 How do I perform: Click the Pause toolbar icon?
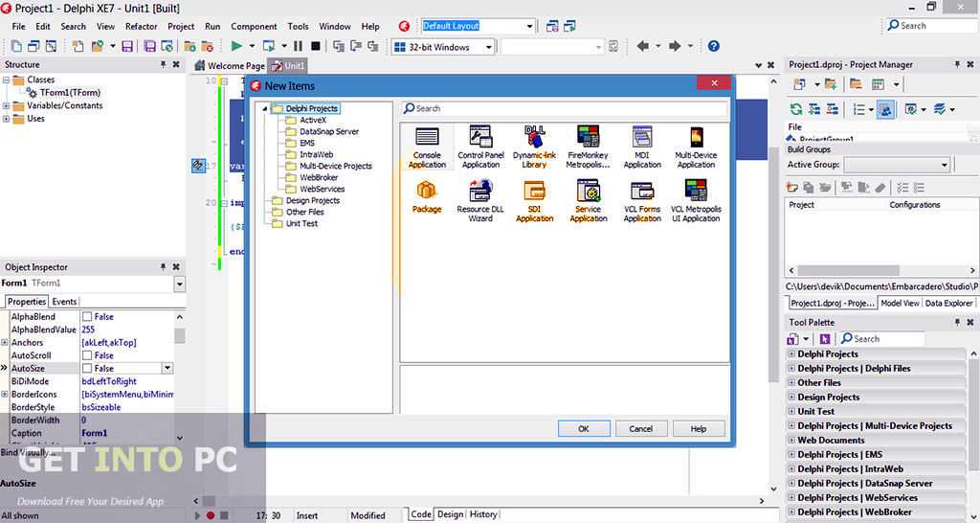(299, 46)
